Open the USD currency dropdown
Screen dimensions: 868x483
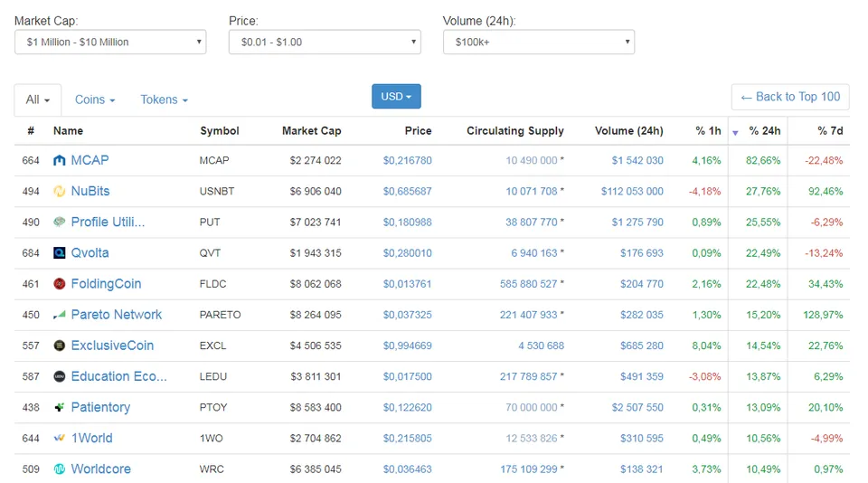point(396,97)
